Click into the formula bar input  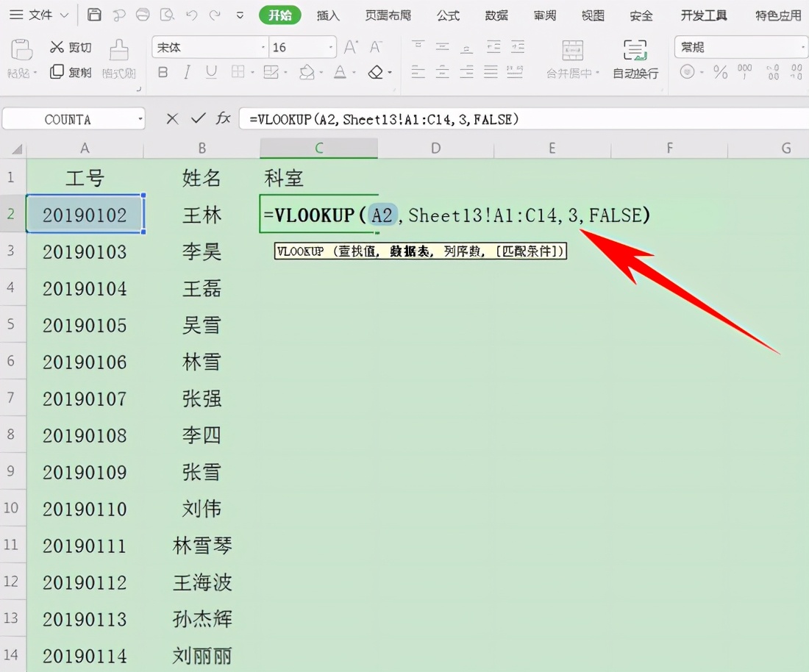click(524, 119)
